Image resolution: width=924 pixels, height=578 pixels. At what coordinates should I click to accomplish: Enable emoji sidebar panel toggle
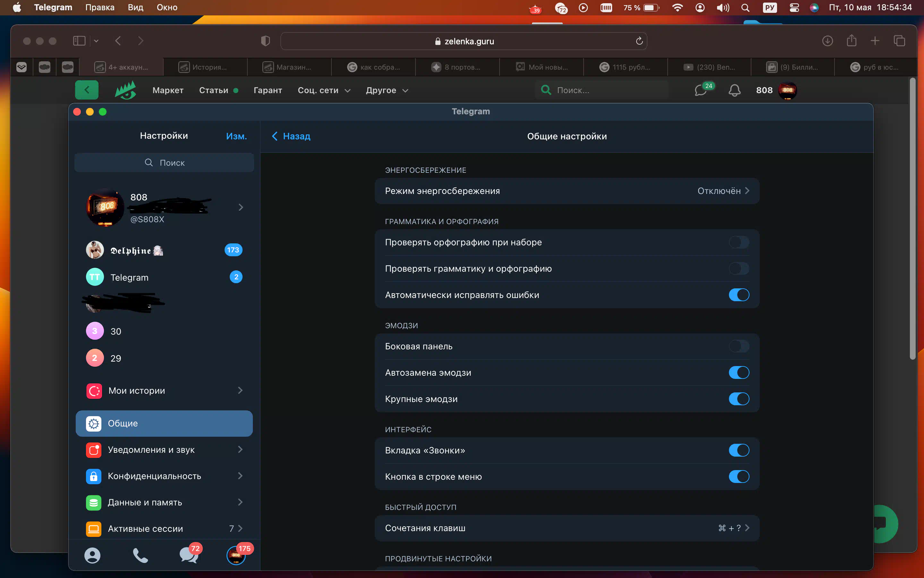click(x=739, y=346)
